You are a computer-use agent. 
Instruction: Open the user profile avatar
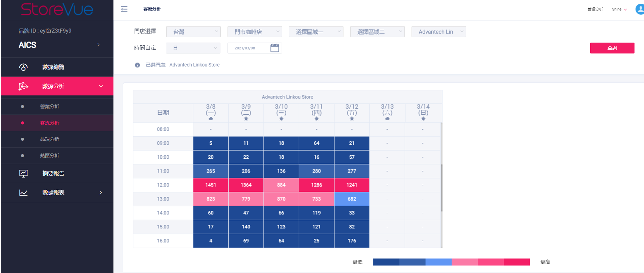coord(640,9)
